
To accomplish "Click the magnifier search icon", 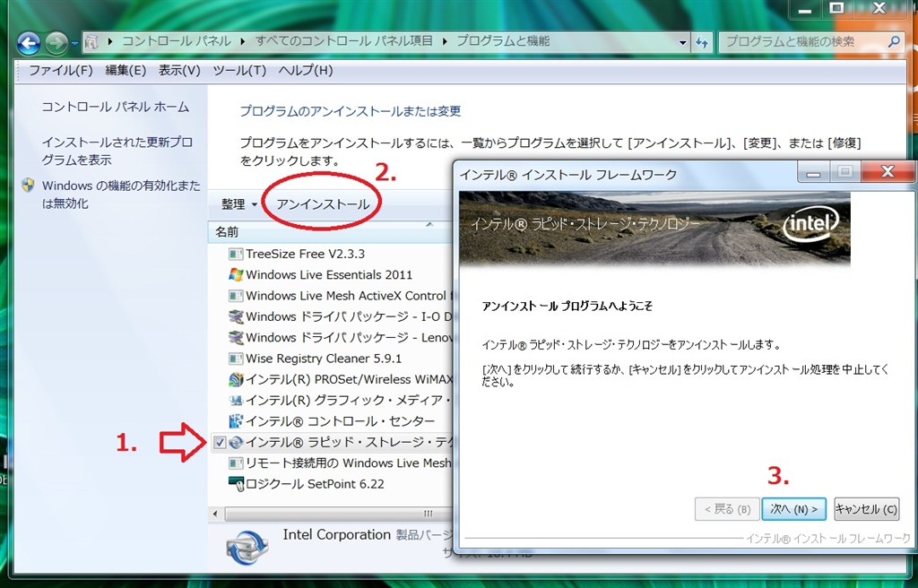I will tap(894, 41).
